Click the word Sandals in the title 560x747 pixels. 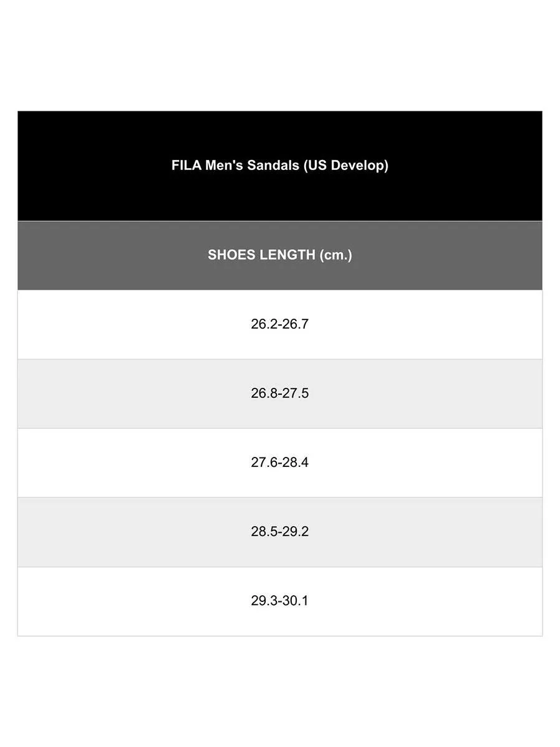pos(274,166)
